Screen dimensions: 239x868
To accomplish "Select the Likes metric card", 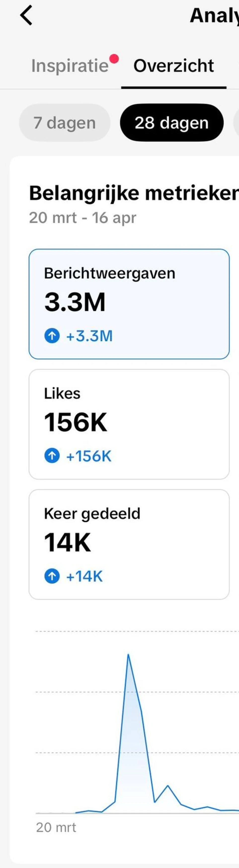I will point(129,424).
